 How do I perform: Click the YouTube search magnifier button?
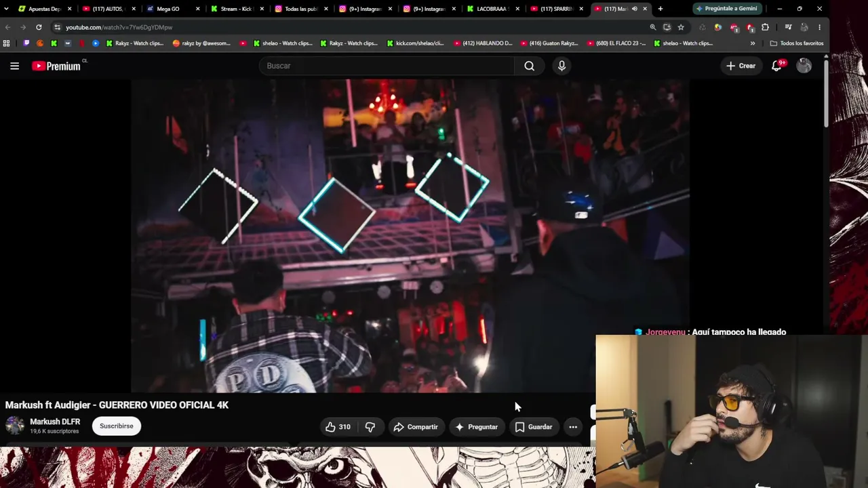point(529,66)
